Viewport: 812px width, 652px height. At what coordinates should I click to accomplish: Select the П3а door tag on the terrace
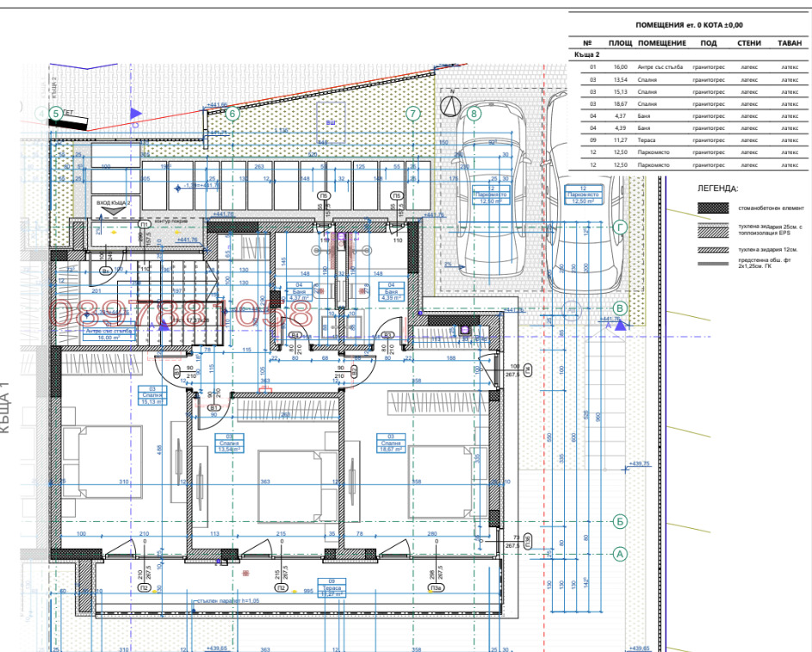436,587
